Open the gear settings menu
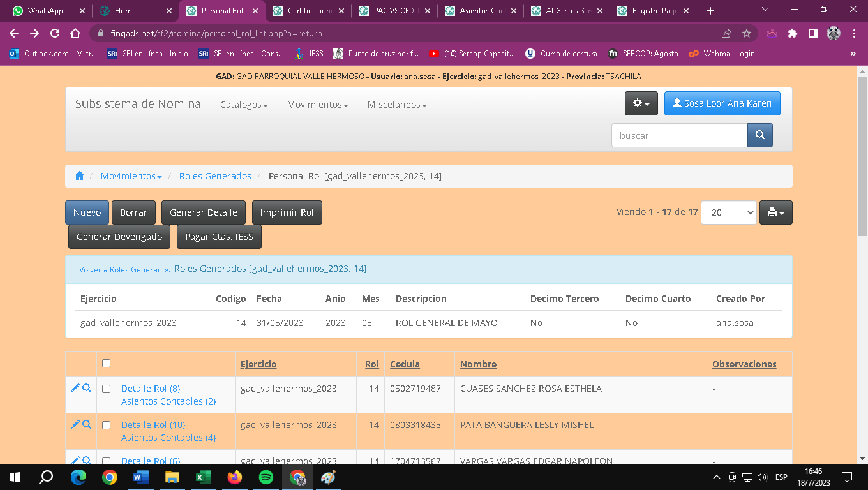Screen dimensions: 868x490 coord(641,103)
